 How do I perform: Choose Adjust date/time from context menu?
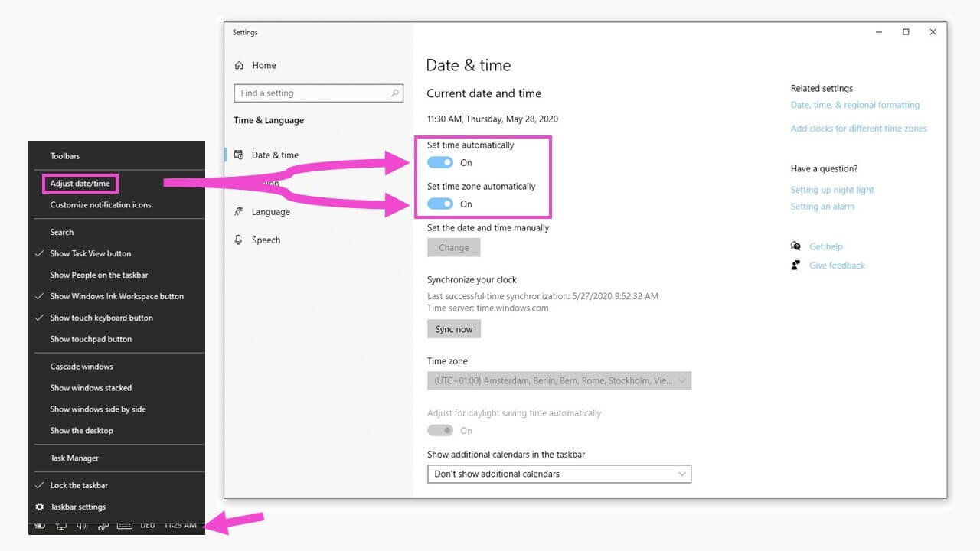(80, 184)
